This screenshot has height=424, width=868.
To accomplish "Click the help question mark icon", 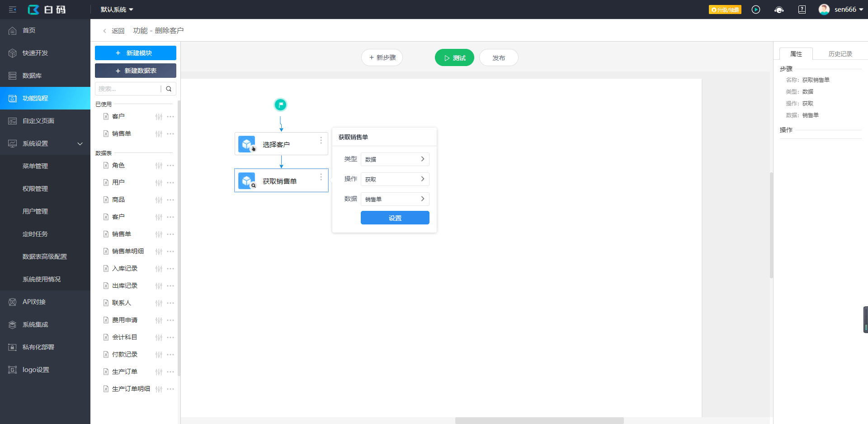I will tap(802, 10).
